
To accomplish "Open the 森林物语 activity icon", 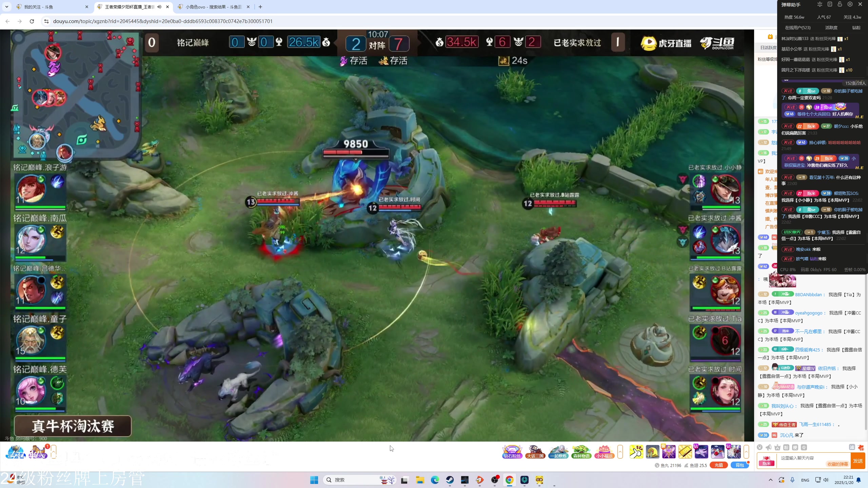I will [x=581, y=452].
